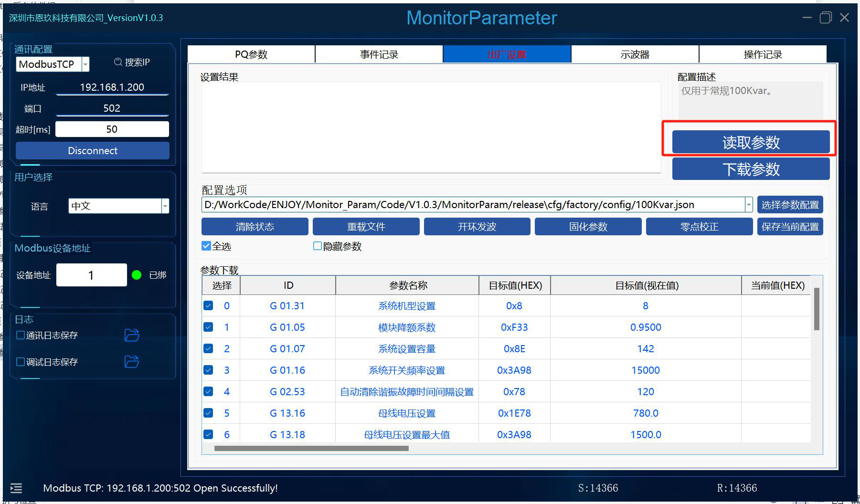
Task: Click the 重载文件 button
Action: coord(366,227)
